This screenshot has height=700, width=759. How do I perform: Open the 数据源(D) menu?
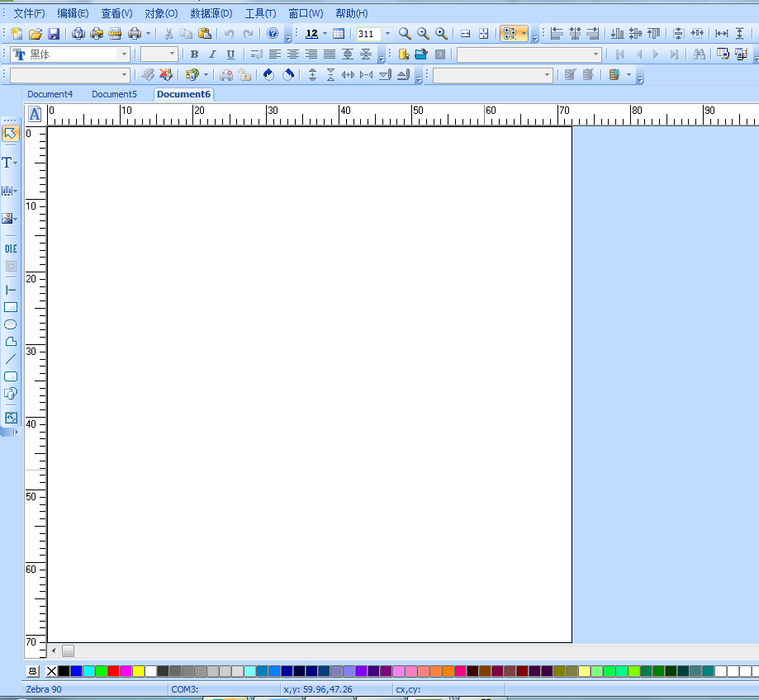tap(211, 13)
